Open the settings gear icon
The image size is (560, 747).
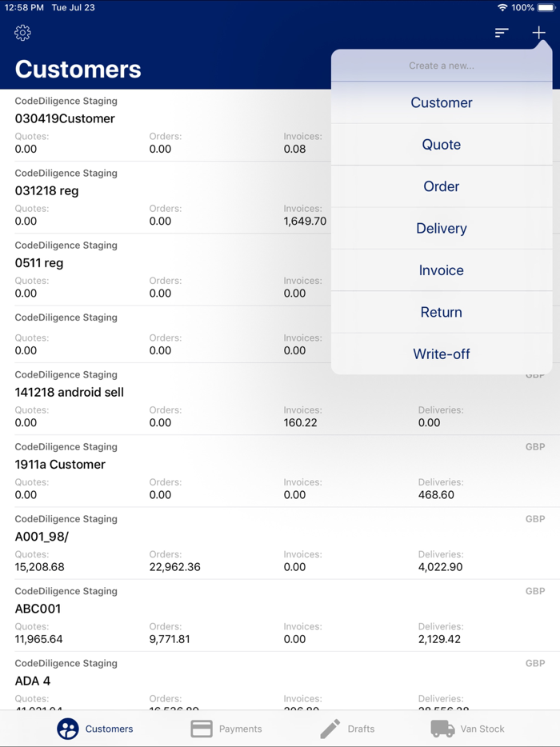(22, 33)
